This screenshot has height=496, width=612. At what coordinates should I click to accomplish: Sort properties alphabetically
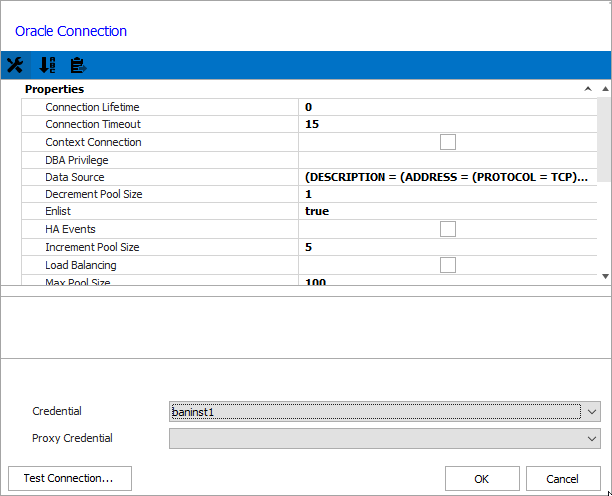[x=47, y=65]
